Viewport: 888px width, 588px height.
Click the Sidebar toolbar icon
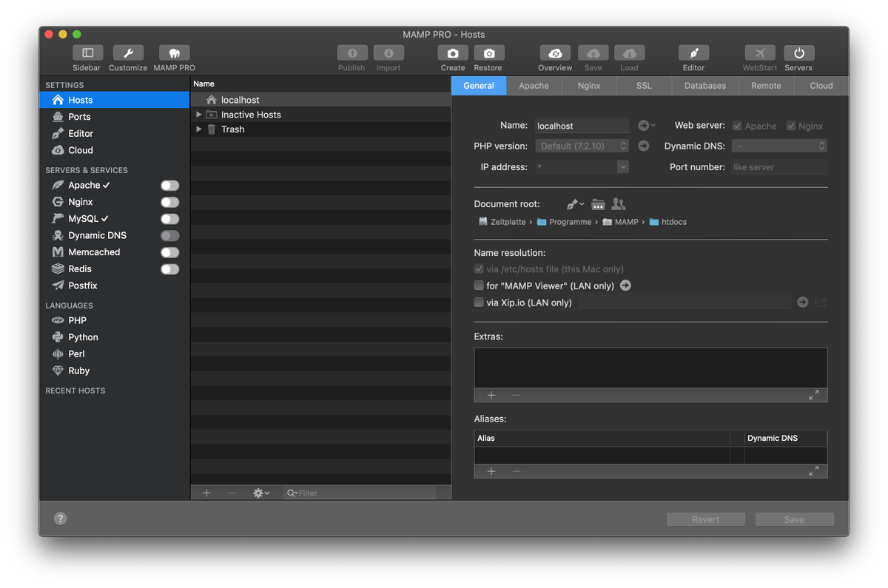coord(87,53)
